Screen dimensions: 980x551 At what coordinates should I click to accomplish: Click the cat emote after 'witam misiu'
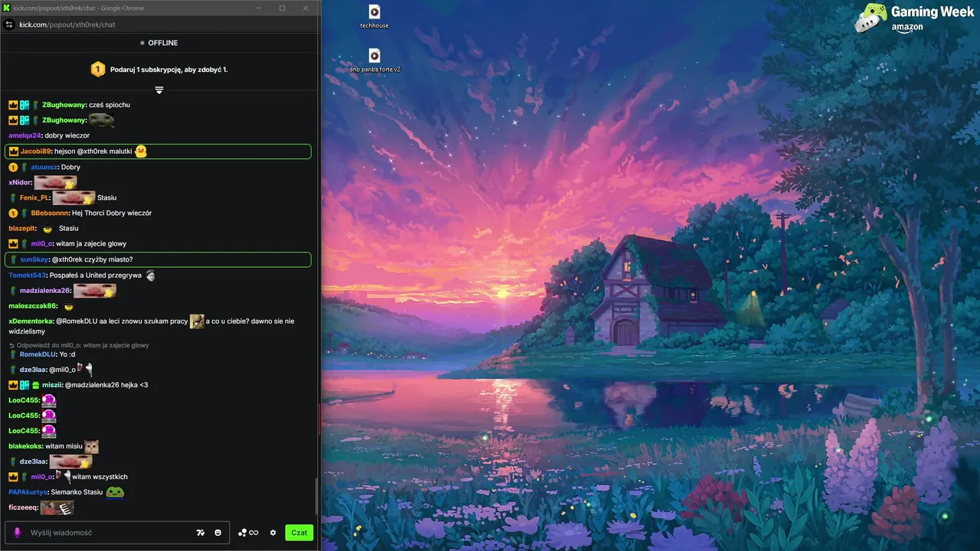pyautogui.click(x=91, y=446)
